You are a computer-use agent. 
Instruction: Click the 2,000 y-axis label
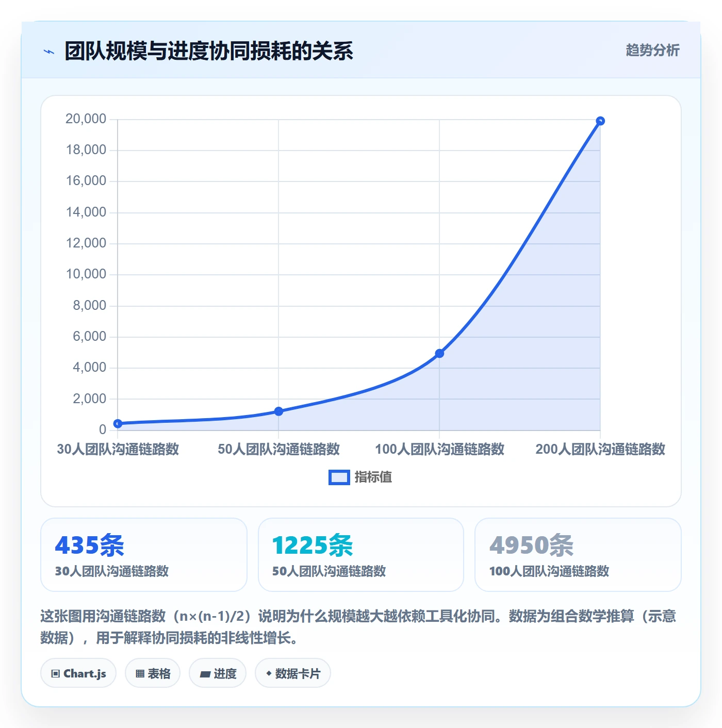[89, 399]
